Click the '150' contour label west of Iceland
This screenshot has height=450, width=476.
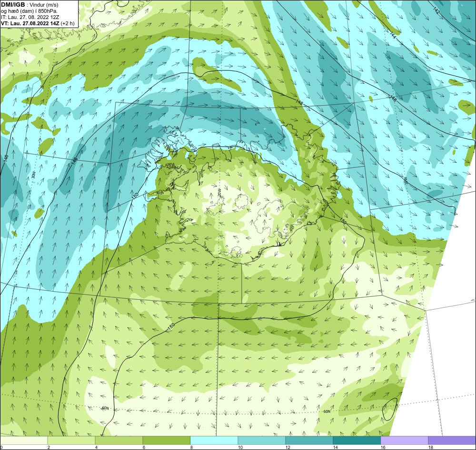tap(135, 195)
